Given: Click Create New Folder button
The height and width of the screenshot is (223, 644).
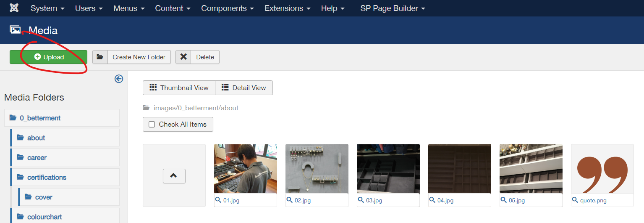Looking at the screenshot, I should [x=131, y=57].
